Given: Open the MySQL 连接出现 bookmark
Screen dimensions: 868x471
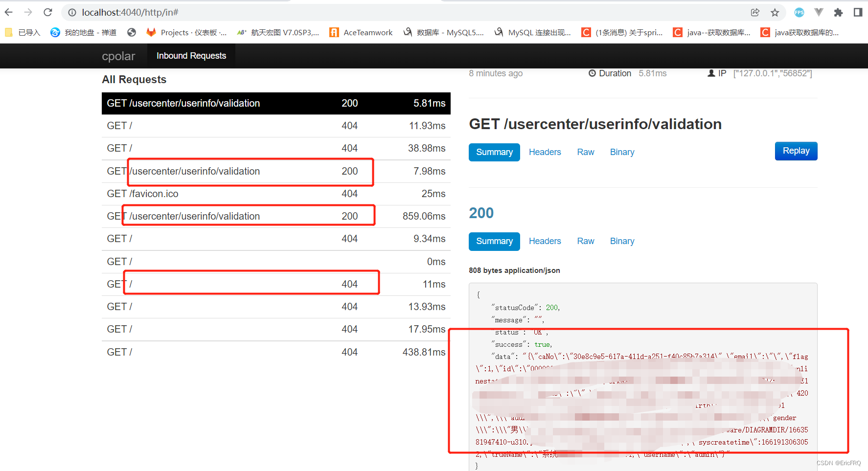Looking at the screenshot, I should click(532, 32).
